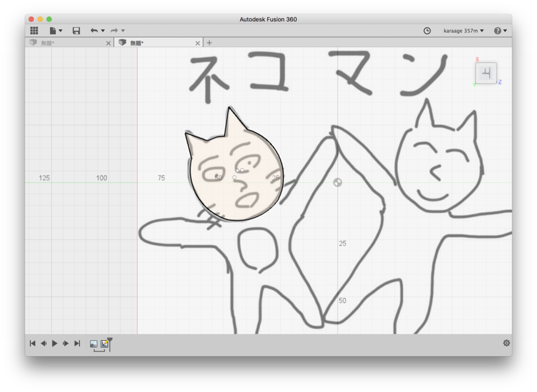Expand the File menu dropdown arrow

point(61,31)
